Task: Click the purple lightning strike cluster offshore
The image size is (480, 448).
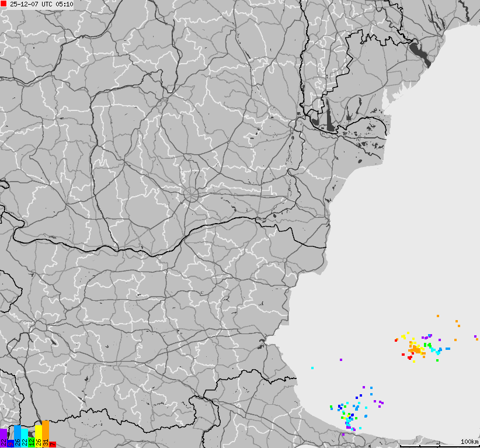Action: [378, 403]
